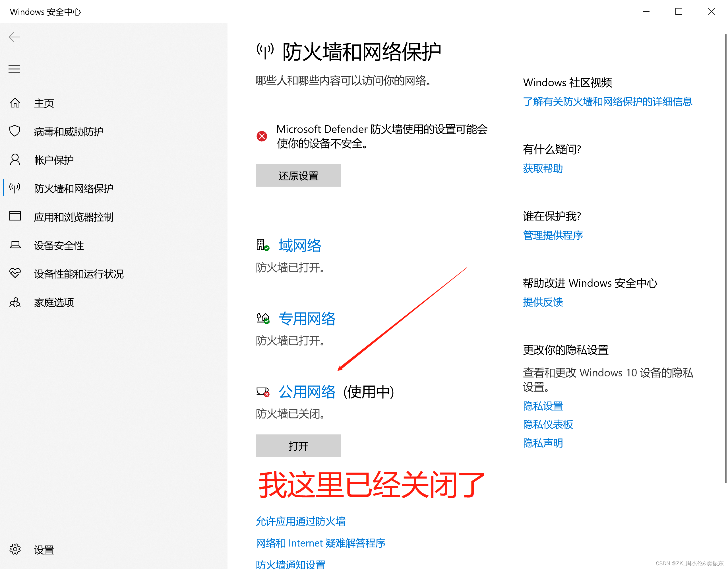Click the red error icon next to Defender warning

click(x=262, y=136)
